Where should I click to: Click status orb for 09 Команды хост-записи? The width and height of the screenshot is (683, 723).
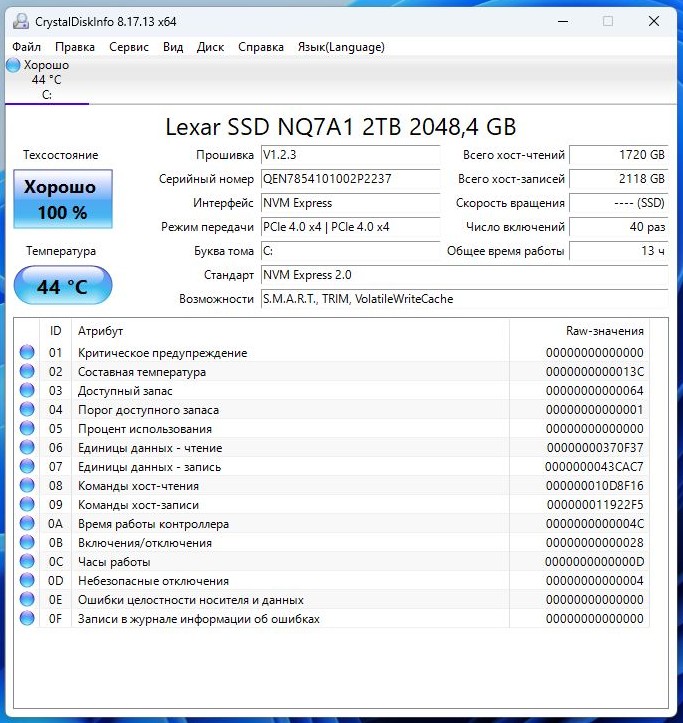click(x=27, y=504)
